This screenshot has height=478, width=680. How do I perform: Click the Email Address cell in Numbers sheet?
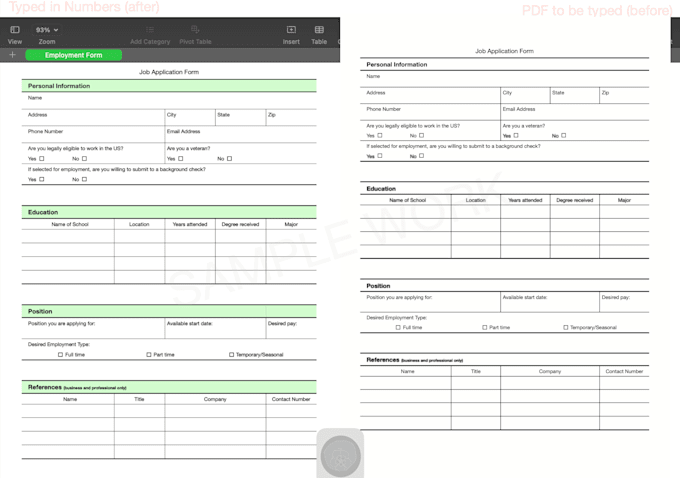[241, 134]
